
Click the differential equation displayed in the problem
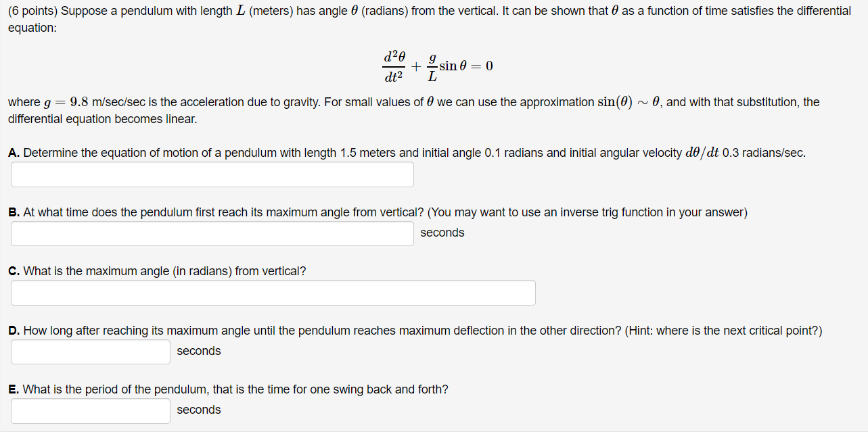[x=436, y=65]
